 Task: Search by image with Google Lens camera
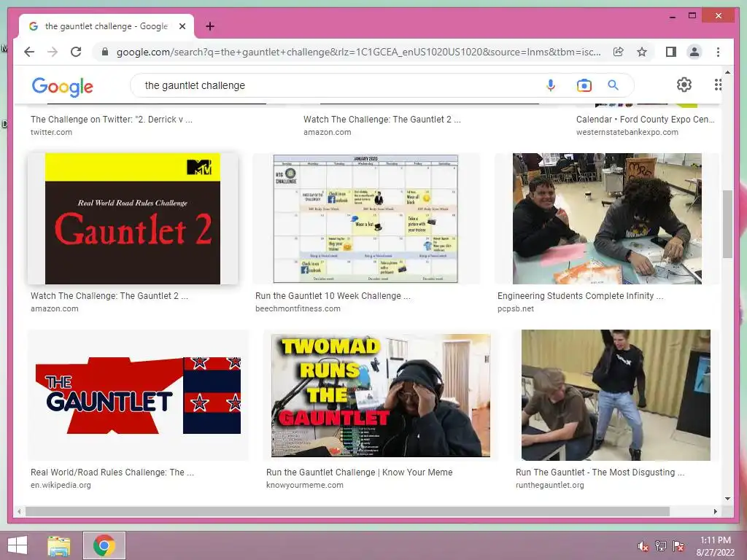584,85
